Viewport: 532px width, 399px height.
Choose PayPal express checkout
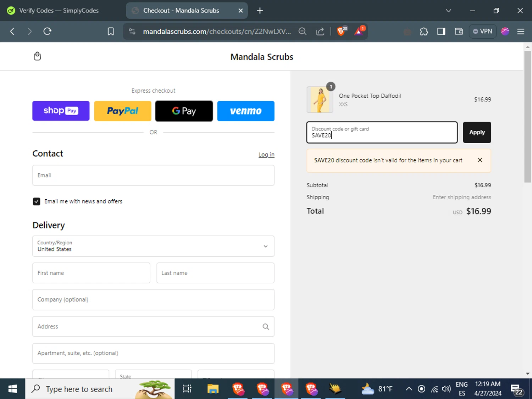click(x=123, y=111)
